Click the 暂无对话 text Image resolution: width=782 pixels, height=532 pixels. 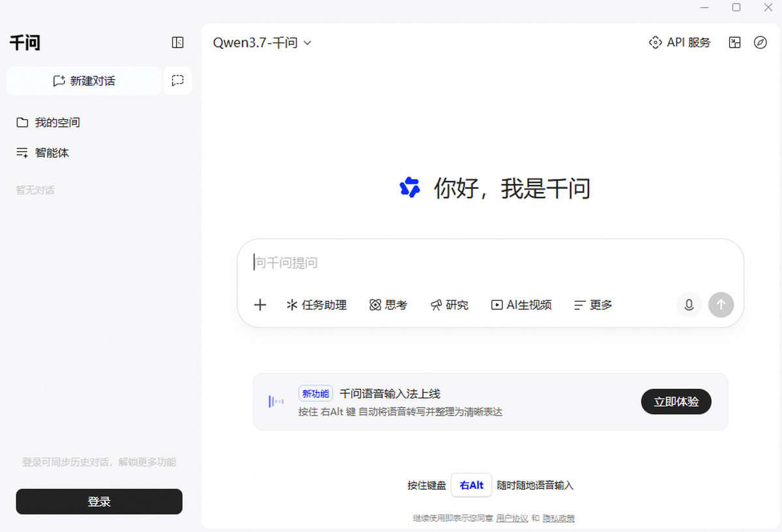coord(35,190)
